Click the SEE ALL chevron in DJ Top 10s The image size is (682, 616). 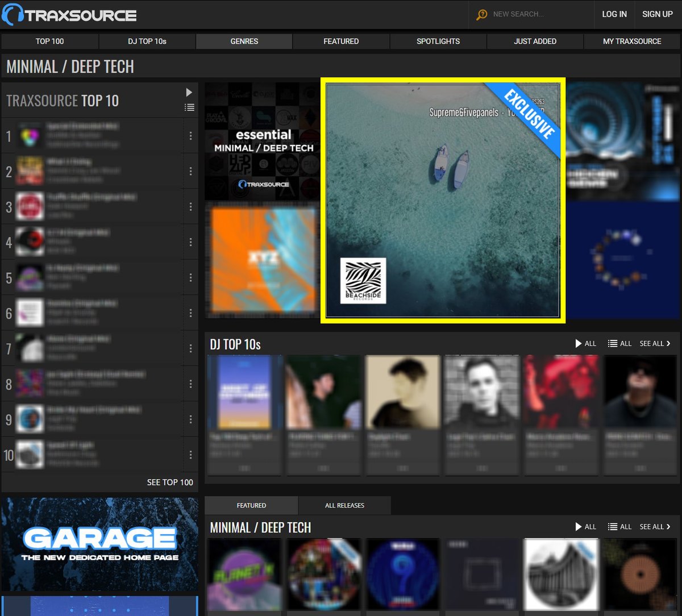pyautogui.click(x=654, y=343)
